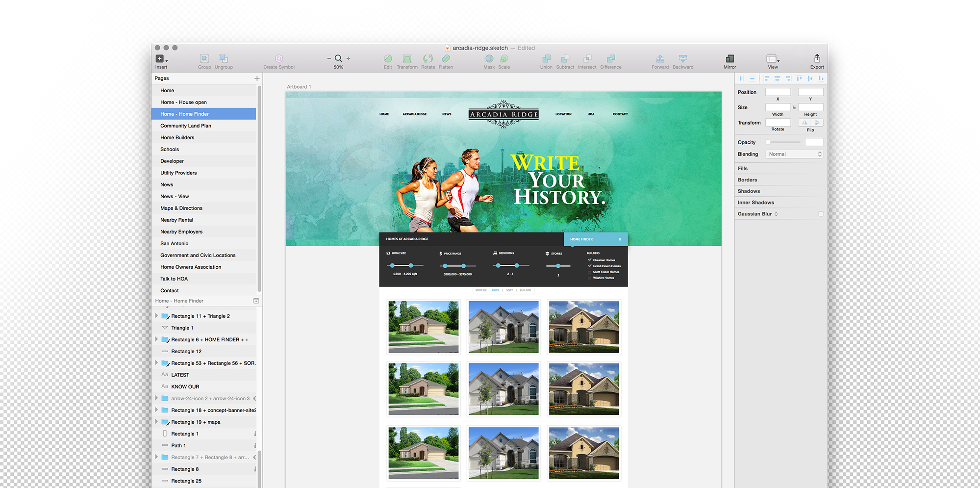980x488 pixels.
Task: Click the Edit toolbar icon
Action: 388,58
